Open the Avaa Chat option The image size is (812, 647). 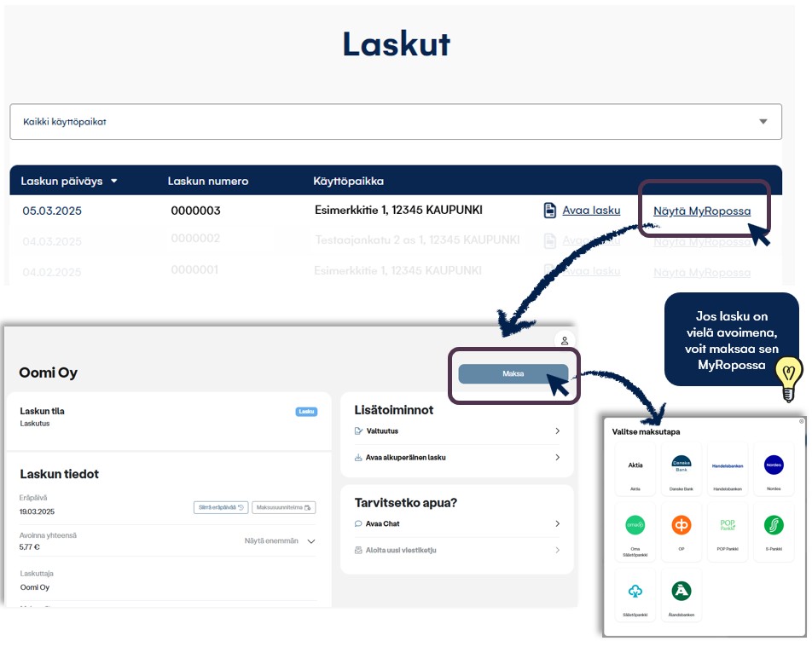(457, 523)
